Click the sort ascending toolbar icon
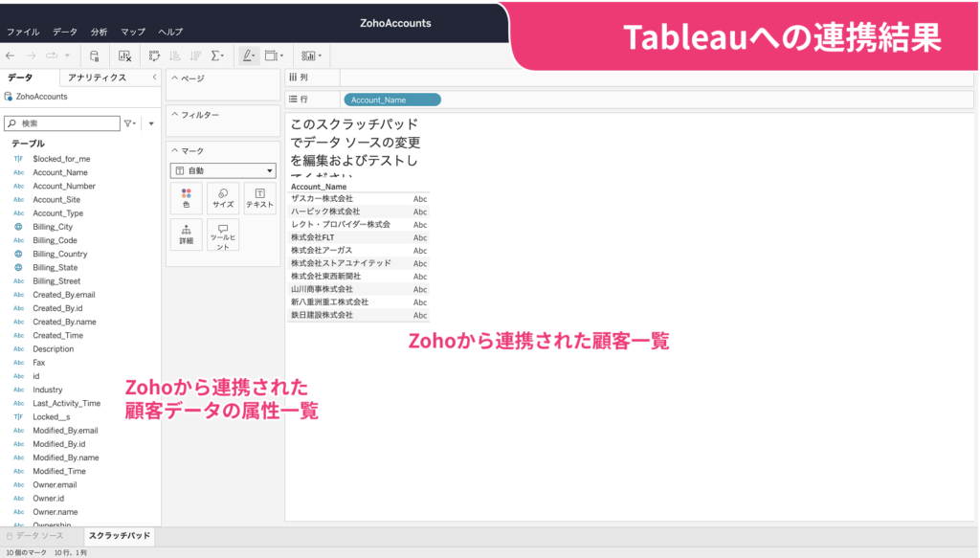The height and width of the screenshot is (558, 980). 175,56
